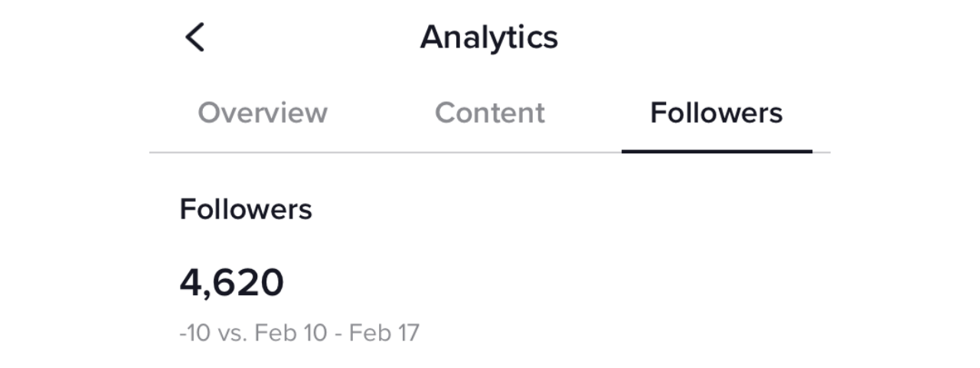
Task: Select the Followers tab
Action: point(716,113)
